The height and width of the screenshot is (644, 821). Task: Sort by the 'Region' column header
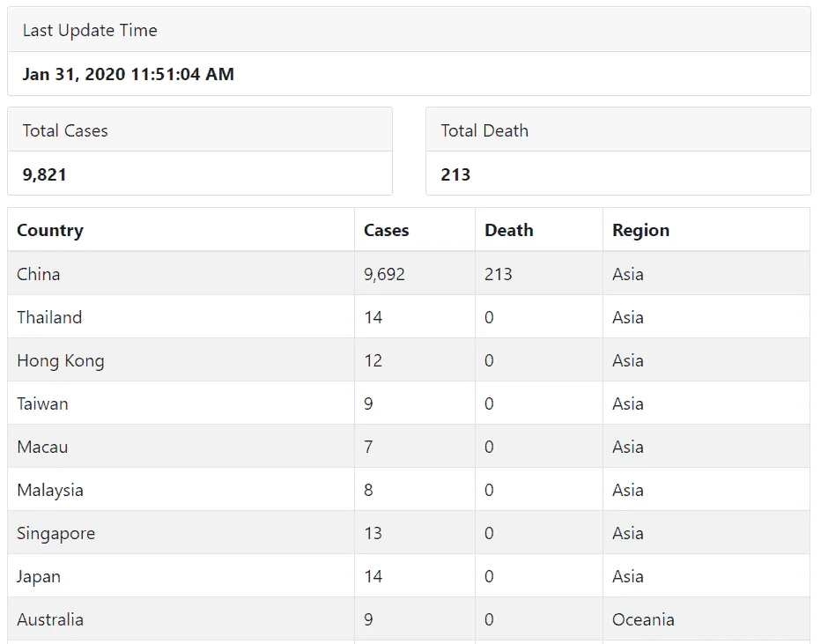pyautogui.click(x=706, y=230)
